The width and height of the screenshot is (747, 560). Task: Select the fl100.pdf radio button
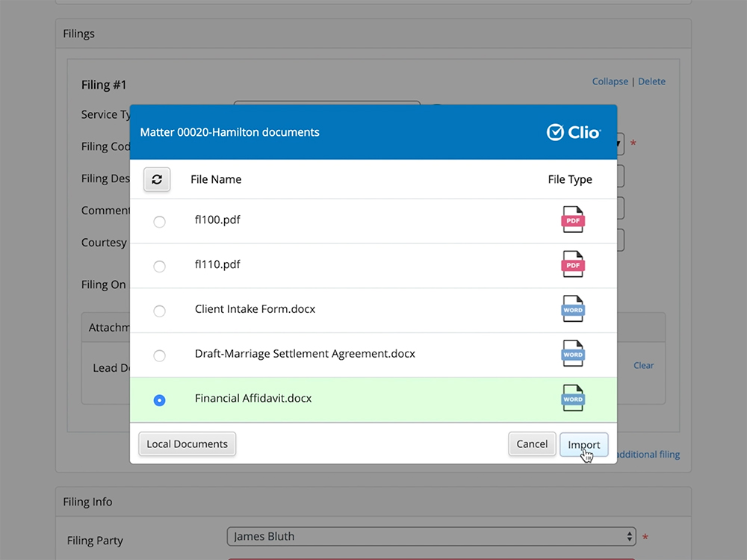click(158, 221)
